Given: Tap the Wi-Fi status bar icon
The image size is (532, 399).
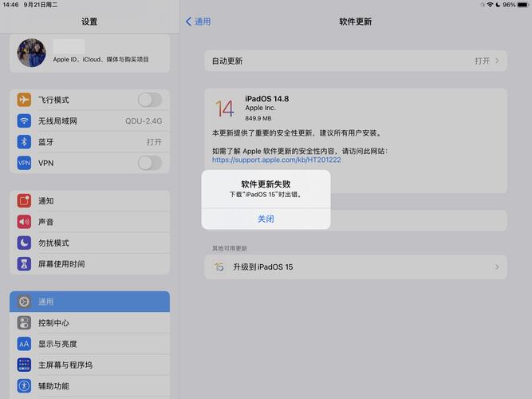Looking at the screenshot, I should 490,5.
